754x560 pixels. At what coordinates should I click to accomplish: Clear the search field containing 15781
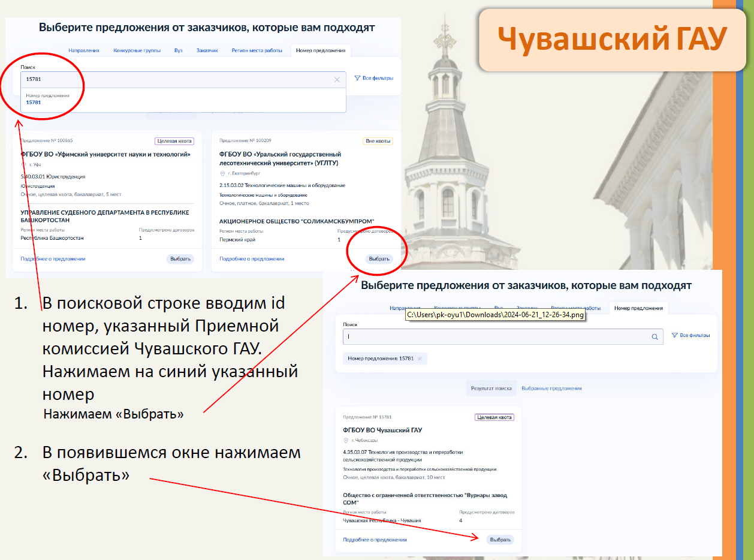337,79
